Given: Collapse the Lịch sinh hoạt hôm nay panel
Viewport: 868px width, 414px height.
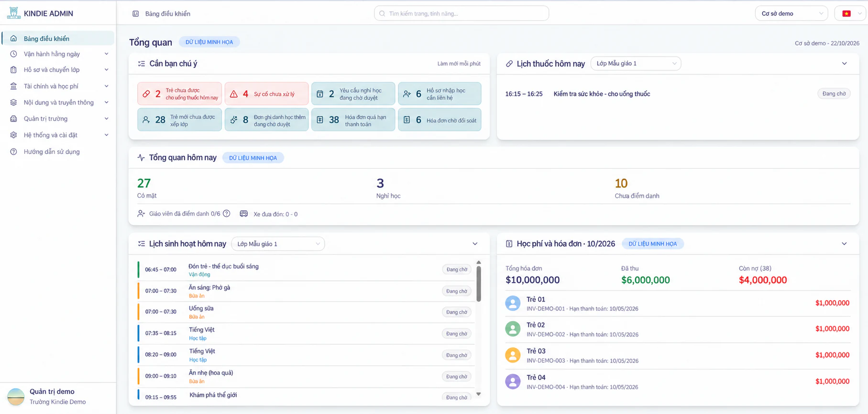Looking at the screenshot, I should tap(475, 244).
